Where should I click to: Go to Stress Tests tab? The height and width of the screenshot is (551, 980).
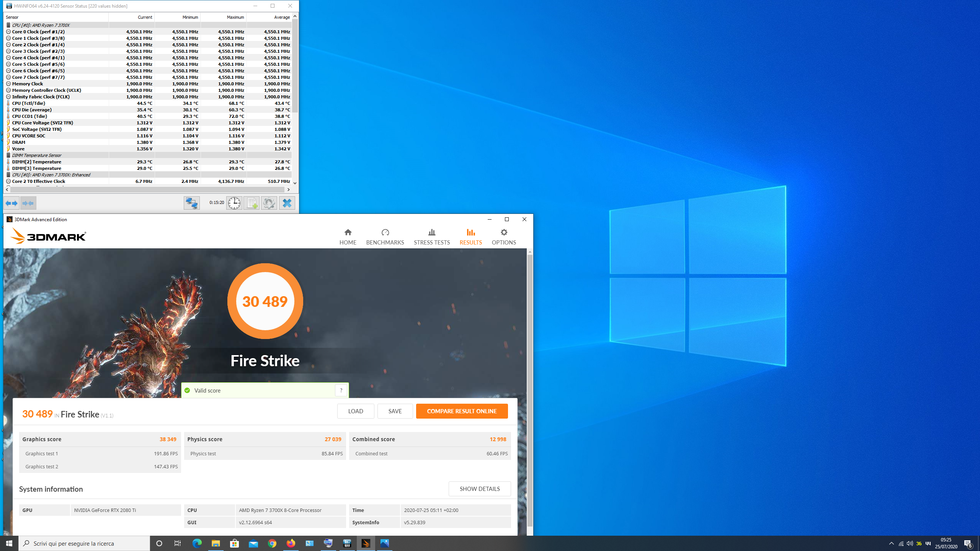(x=431, y=236)
